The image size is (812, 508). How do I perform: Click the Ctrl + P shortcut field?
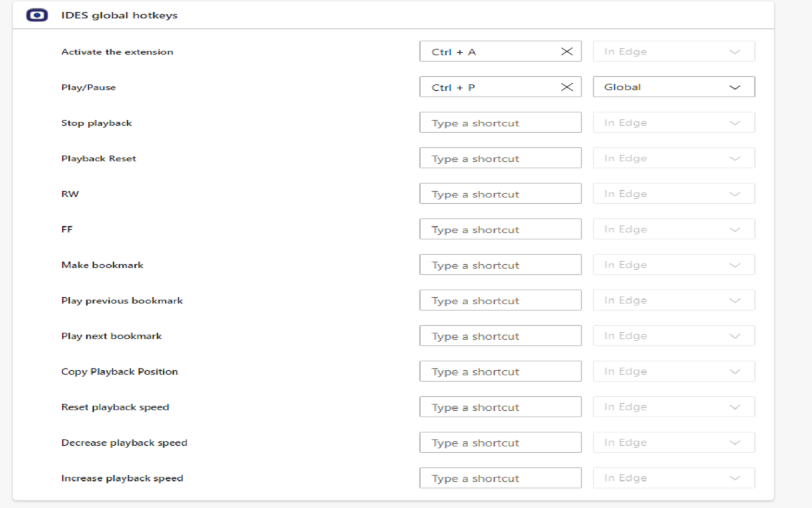(488, 86)
